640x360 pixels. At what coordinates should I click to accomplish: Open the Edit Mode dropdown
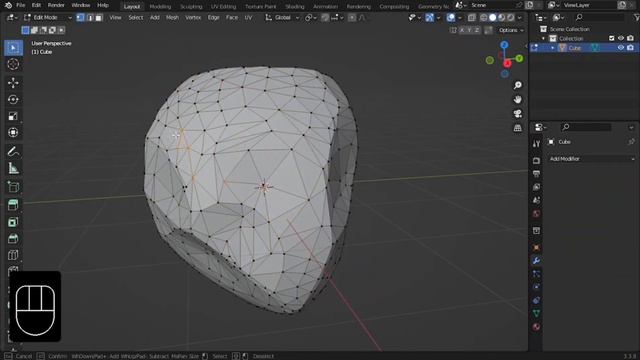(48, 18)
